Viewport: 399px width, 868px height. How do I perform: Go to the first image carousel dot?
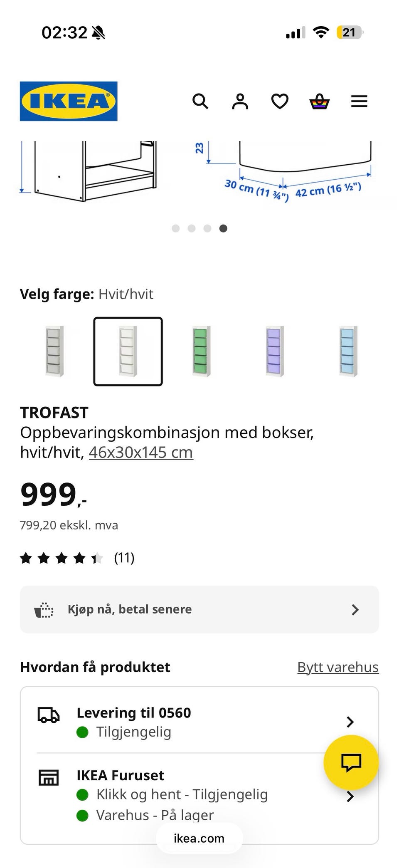(175, 228)
